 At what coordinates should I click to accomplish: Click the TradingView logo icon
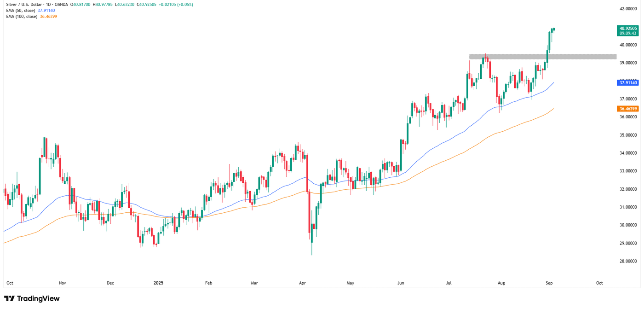(x=9, y=298)
